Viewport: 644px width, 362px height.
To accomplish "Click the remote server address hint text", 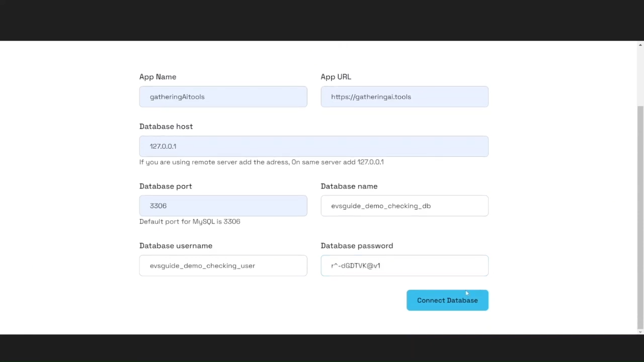I will (x=261, y=162).
